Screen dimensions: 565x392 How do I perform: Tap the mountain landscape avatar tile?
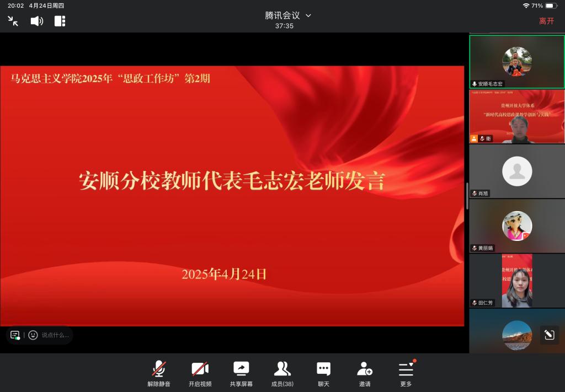[517, 331]
